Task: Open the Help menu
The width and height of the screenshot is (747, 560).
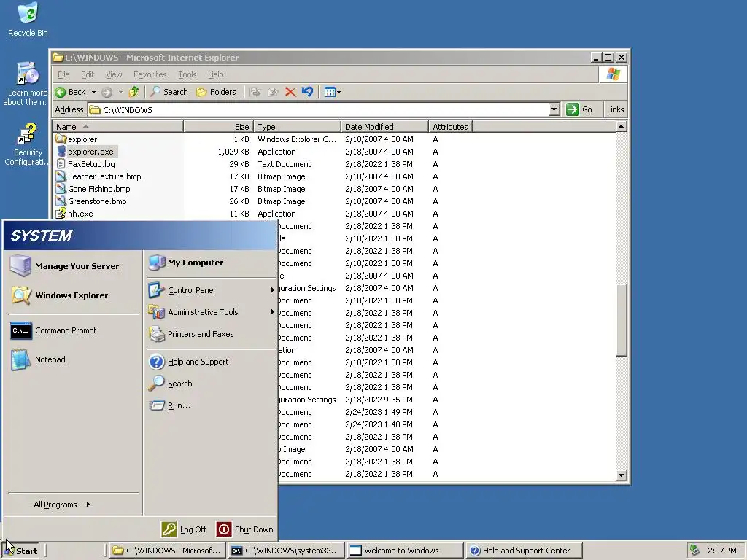Action: click(x=215, y=74)
